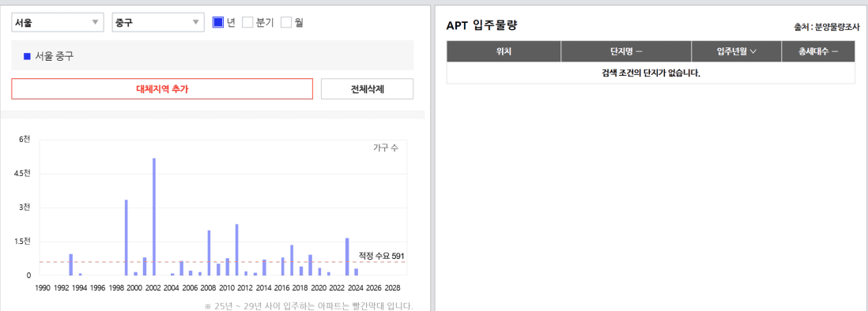Sort by 입주년월 column arrow

(753, 51)
